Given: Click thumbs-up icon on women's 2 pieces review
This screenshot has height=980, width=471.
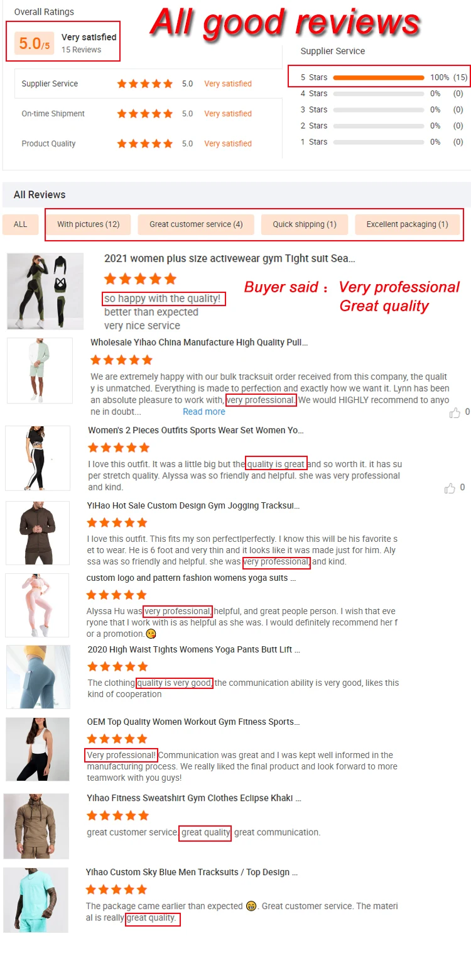Looking at the screenshot, I should 450,488.
